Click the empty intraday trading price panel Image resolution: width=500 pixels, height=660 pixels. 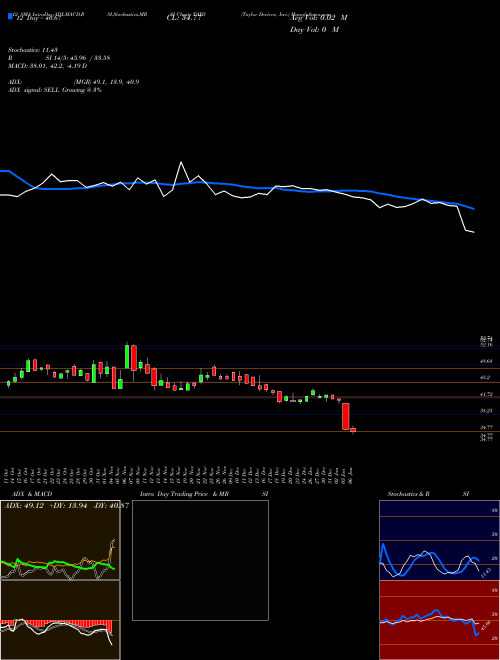pos(200,560)
